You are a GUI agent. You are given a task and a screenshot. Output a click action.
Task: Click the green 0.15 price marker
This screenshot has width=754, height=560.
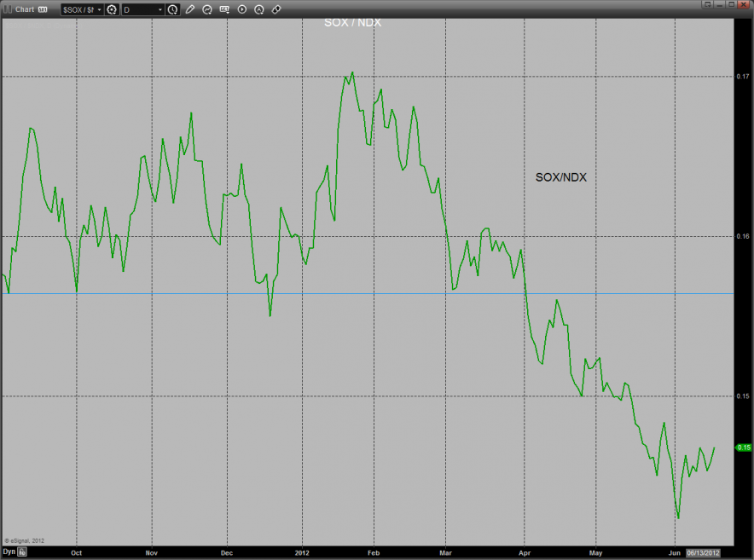pyautogui.click(x=743, y=447)
